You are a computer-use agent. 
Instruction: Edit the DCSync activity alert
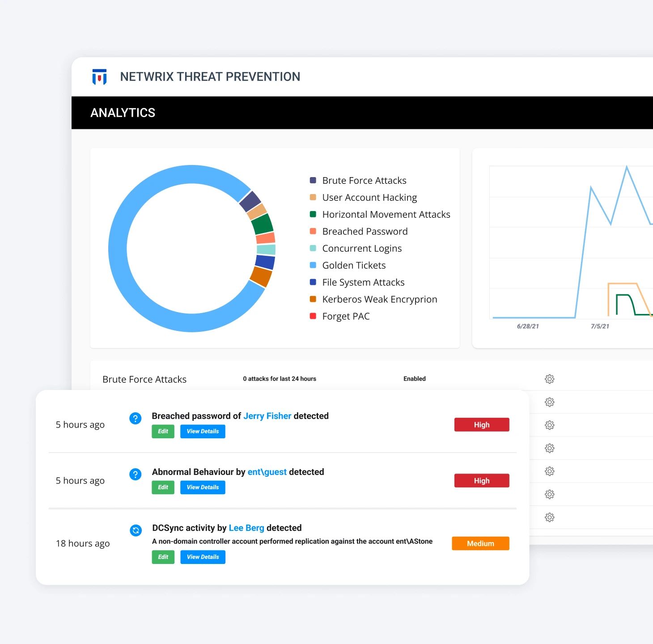163,557
